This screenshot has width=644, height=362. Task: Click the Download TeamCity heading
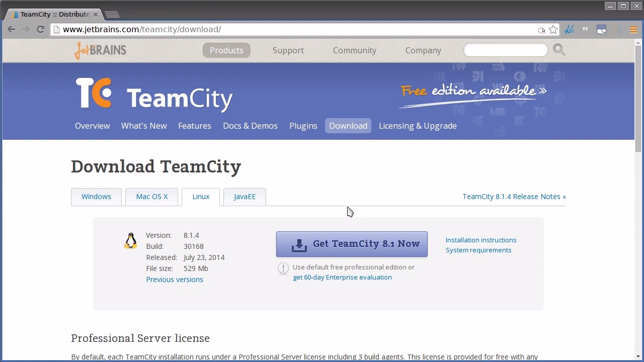[x=156, y=166]
